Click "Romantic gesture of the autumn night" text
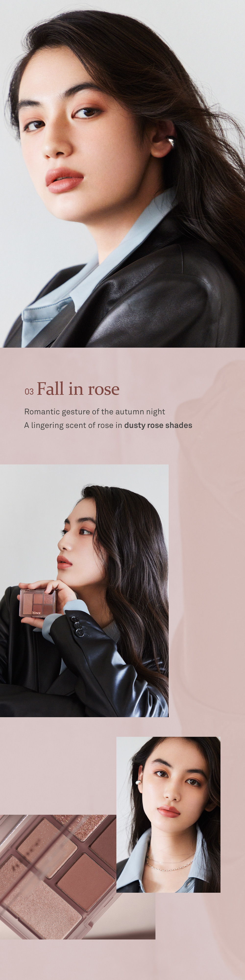 [95, 412]
